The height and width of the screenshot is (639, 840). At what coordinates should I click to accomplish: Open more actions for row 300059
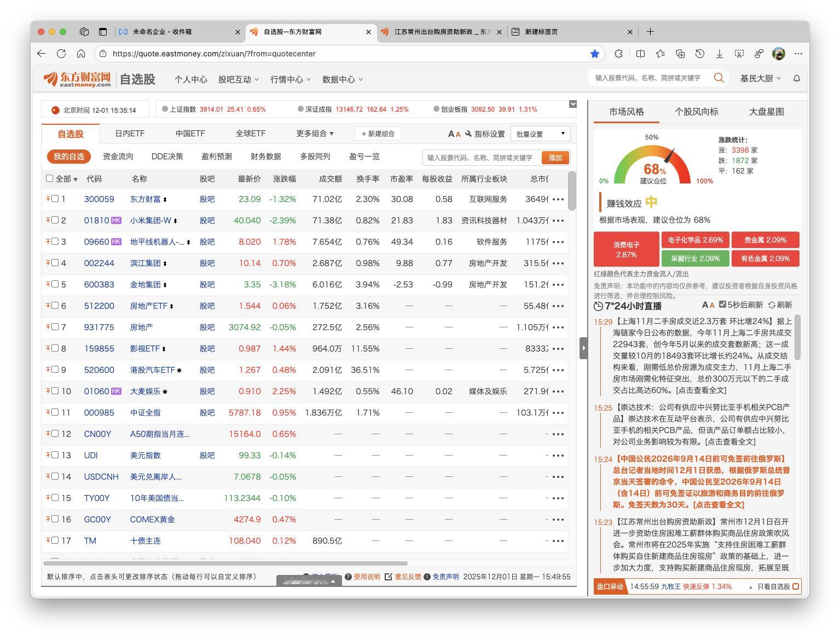coord(558,199)
